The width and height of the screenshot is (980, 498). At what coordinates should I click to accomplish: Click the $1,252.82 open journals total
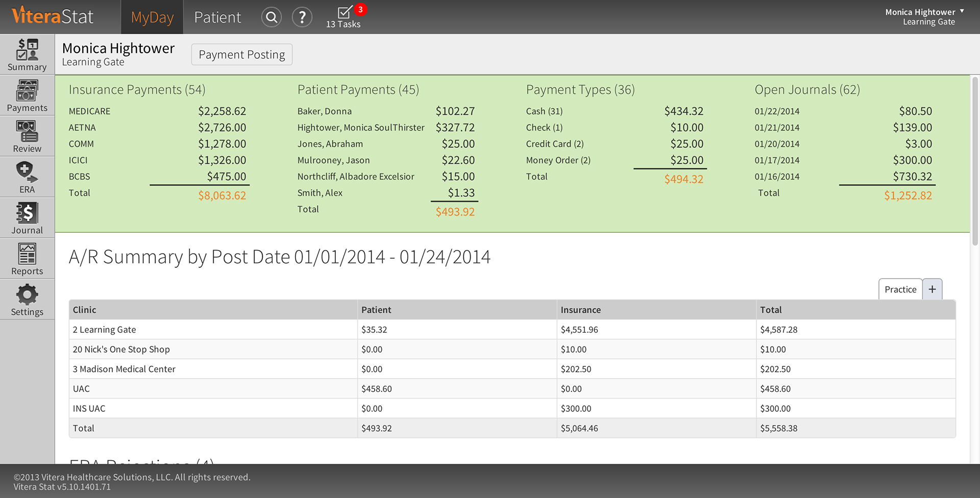coord(908,195)
